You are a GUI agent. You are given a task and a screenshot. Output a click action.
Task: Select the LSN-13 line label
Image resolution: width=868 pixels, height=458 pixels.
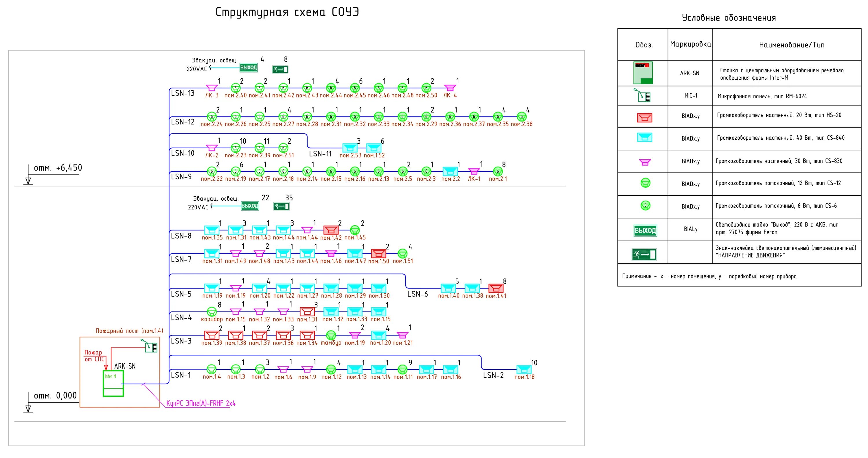[x=183, y=94]
